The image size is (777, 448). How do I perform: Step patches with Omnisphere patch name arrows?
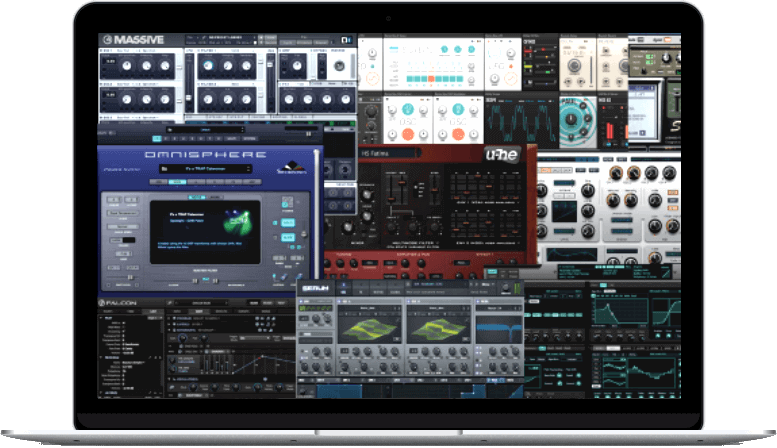pos(248,169)
